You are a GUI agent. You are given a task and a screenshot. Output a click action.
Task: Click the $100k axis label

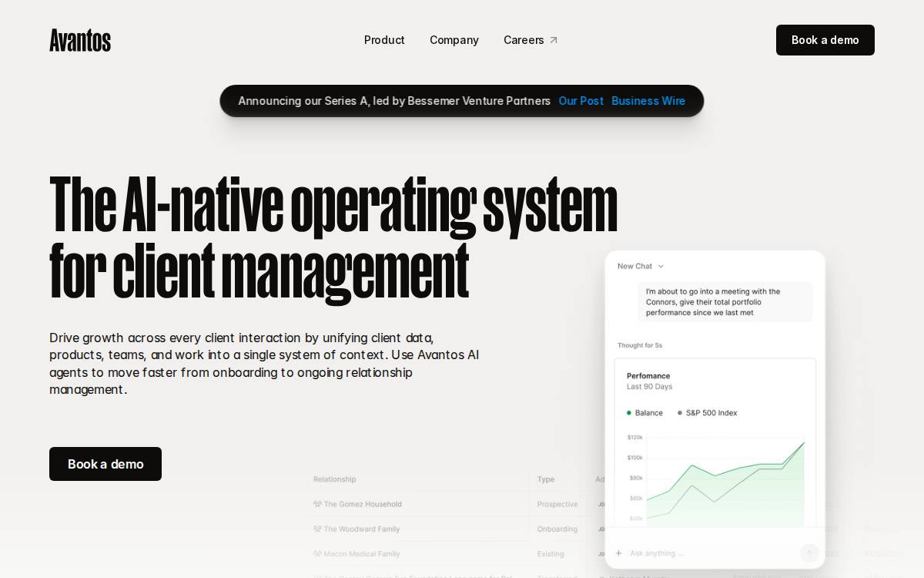634,458
